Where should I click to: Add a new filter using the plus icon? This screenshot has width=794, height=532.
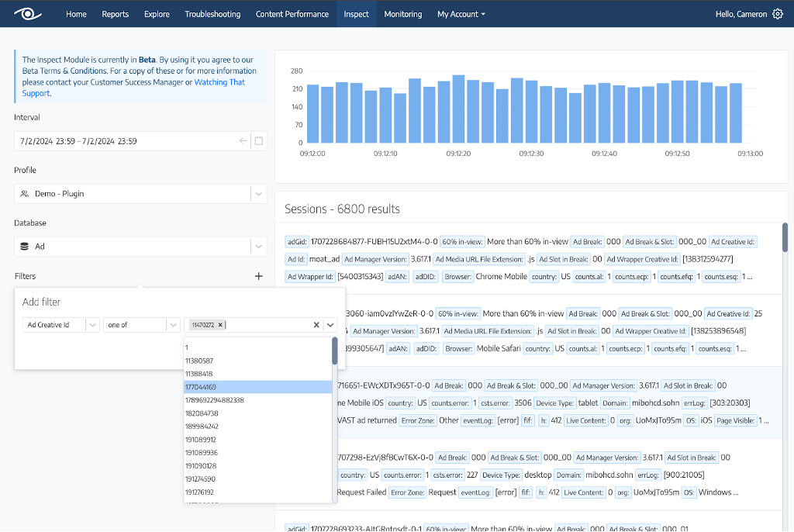(x=258, y=275)
